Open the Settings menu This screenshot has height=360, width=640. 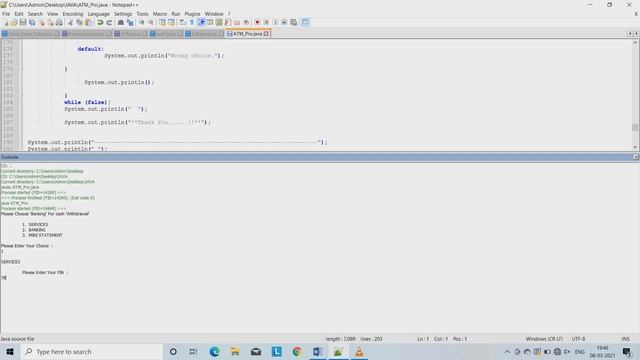(123, 14)
